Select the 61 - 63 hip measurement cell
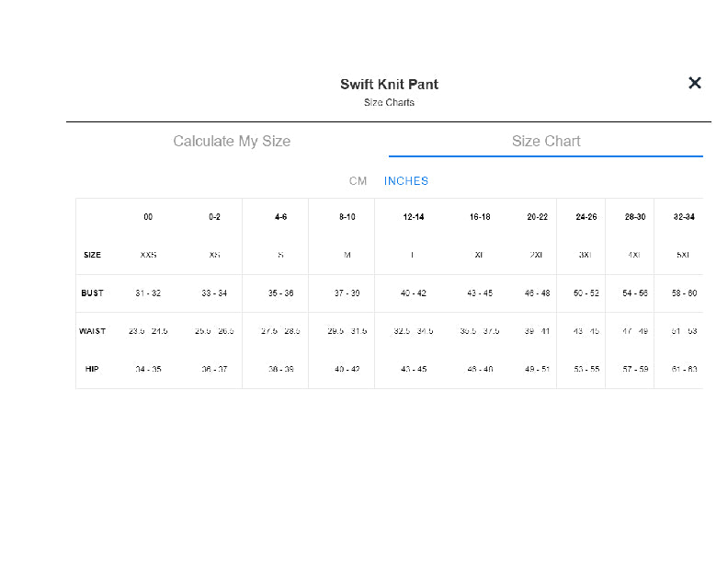The image size is (728, 563). point(685,369)
